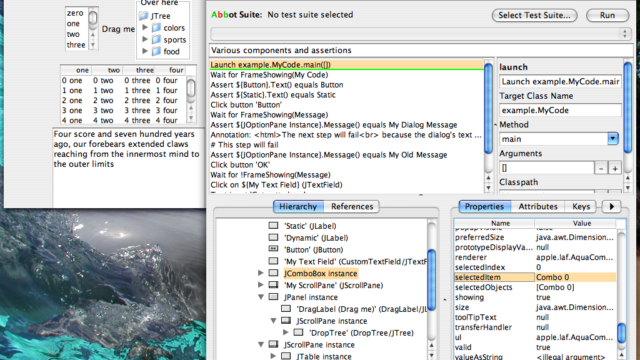This screenshot has height=360, width=640.
Task: Edit the Target Class Name field
Action: click(x=560, y=110)
